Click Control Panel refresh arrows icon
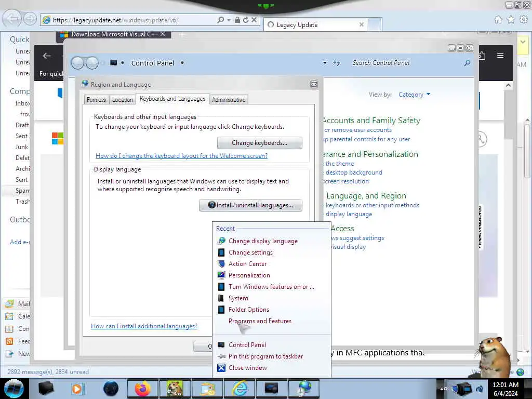This screenshot has width=532, height=399. 336,63
